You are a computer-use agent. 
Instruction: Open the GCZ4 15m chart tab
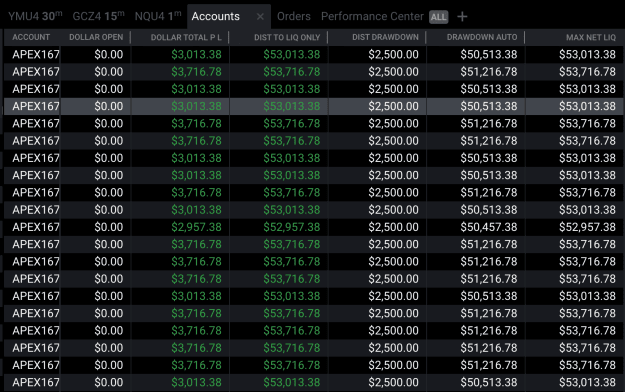pyautogui.click(x=98, y=16)
